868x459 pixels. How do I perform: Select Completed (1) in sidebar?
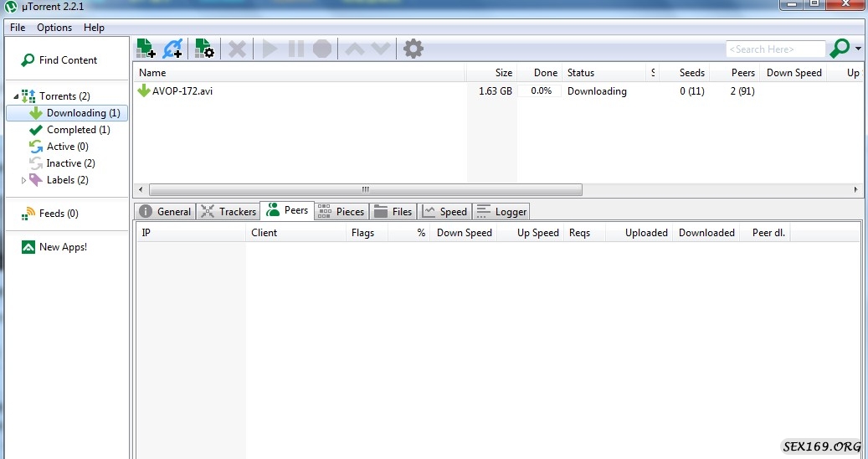click(x=77, y=130)
